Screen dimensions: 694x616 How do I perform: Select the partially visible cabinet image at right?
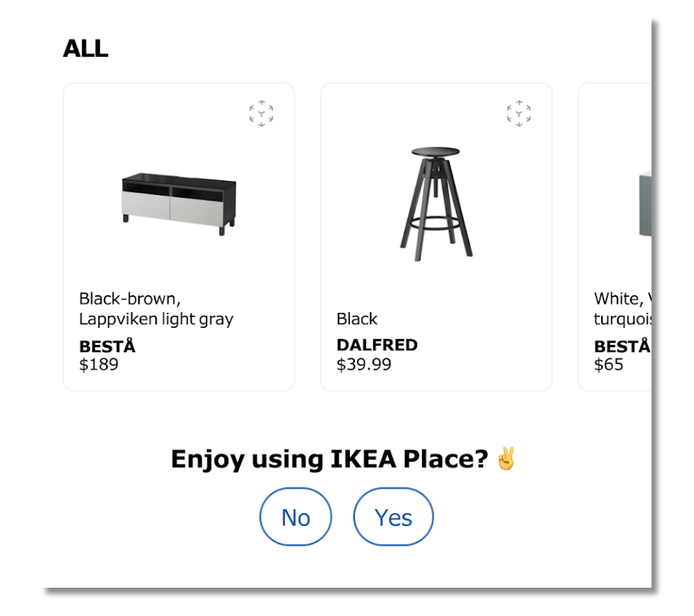644,204
